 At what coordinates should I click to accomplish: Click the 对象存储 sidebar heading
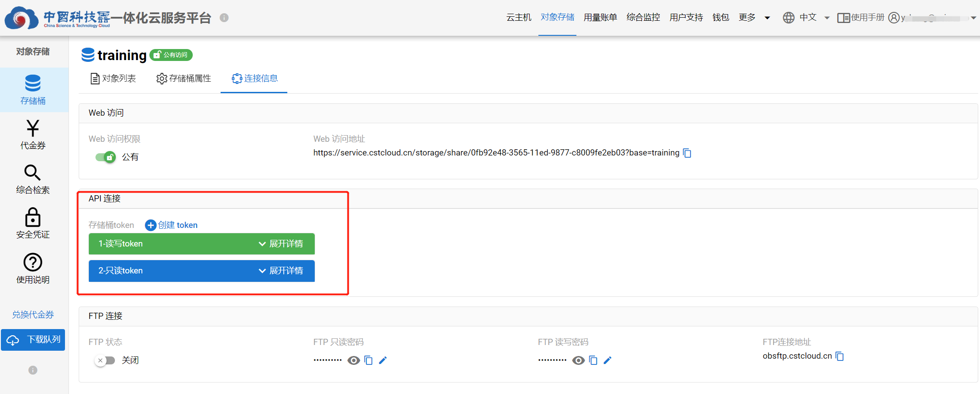click(33, 52)
